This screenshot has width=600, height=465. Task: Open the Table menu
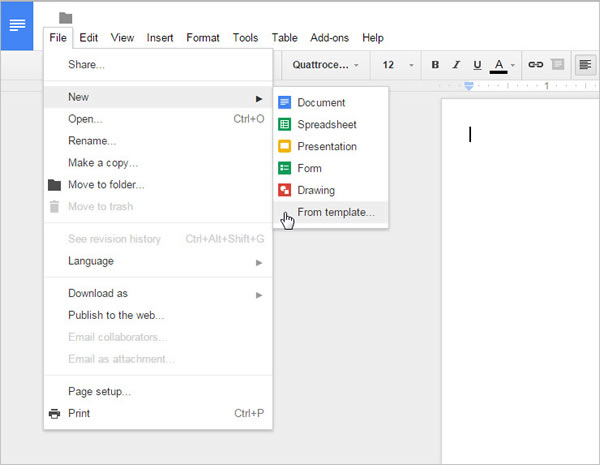click(x=284, y=38)
